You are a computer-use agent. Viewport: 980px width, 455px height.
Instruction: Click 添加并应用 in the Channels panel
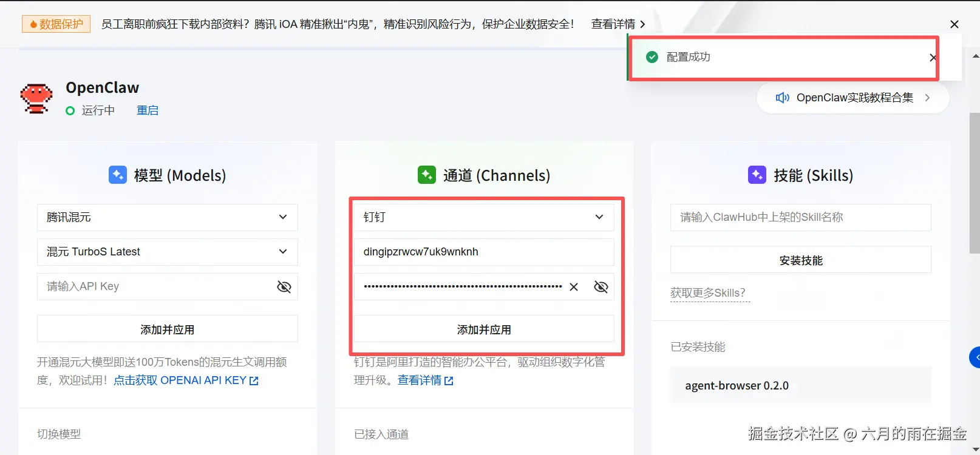click(484, 329)
